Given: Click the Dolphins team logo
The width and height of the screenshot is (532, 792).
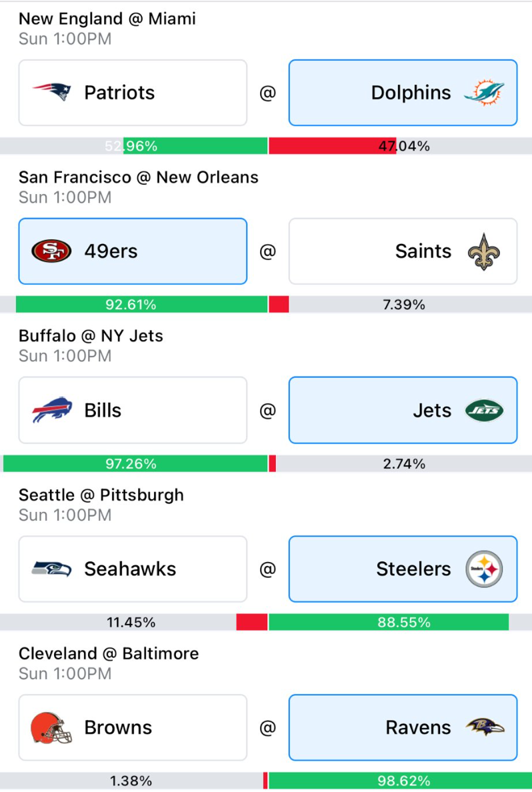Looking at the screenshot, I should coord(484,93).
